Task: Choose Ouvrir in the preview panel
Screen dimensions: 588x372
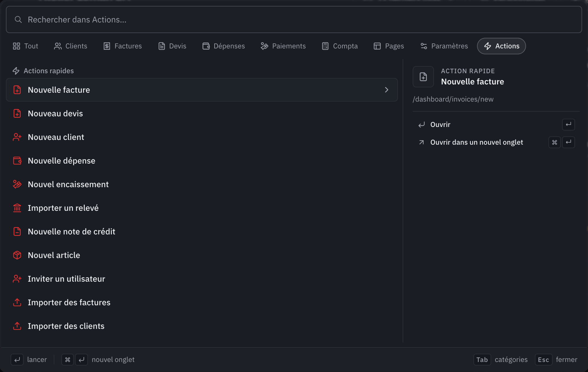Action: point(496,125)
